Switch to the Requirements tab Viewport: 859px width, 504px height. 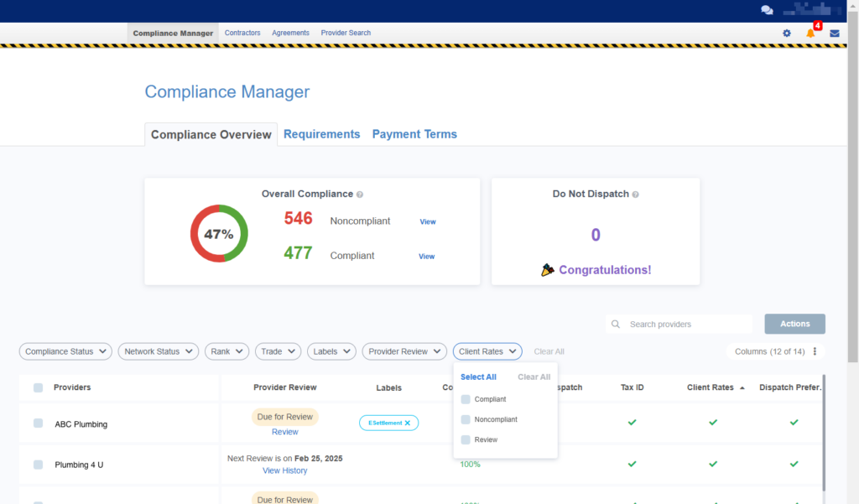pyautogui.click(x=321, y=134)
